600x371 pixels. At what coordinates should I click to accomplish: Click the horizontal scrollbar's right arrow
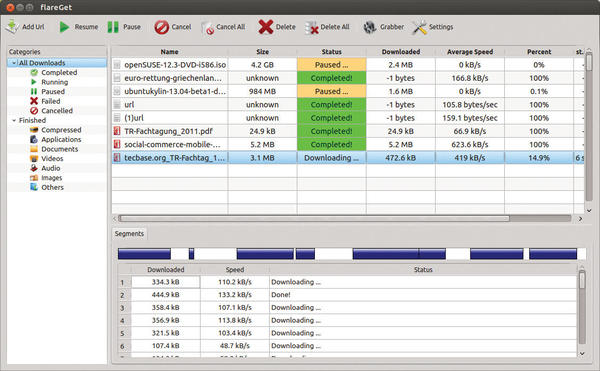580,219
